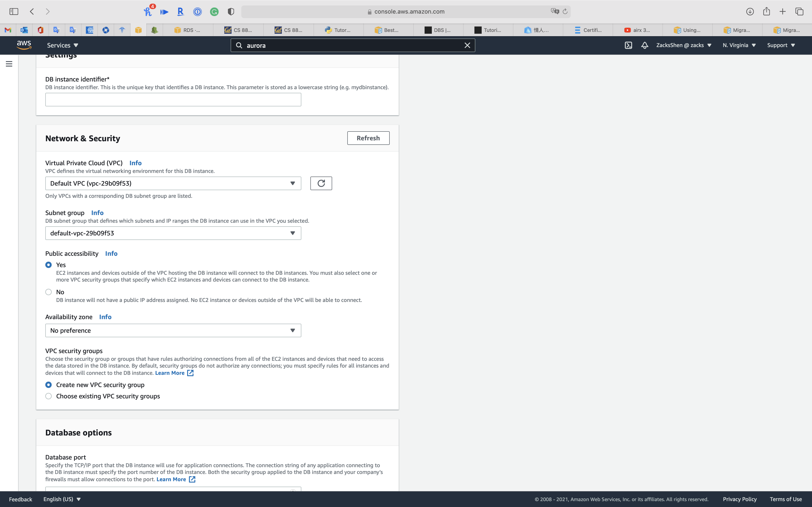Clear the aurora search with X
The width and height of the screenshot is (812, 507).
(x=467, y=45)
